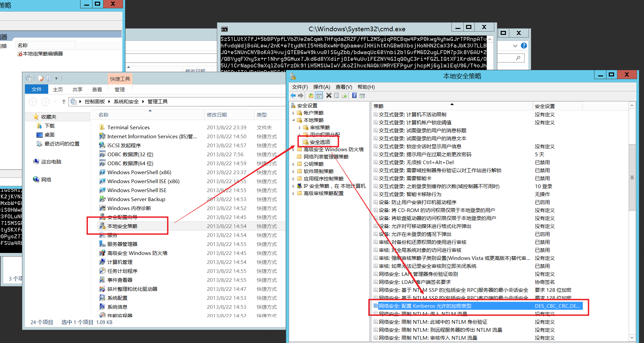Open Properties from the policy toolbar
The height and width of the screenshot is (343, 644).
coord(336,96)
